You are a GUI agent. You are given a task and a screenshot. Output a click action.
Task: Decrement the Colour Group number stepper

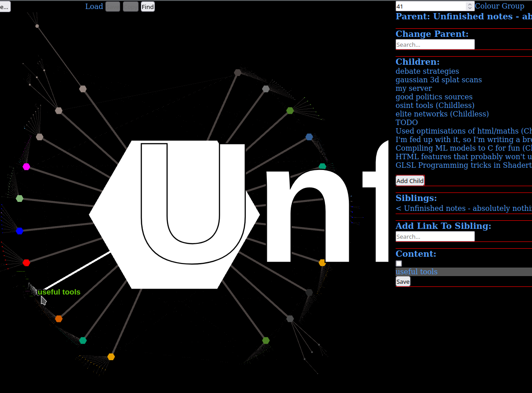point(470,8)
